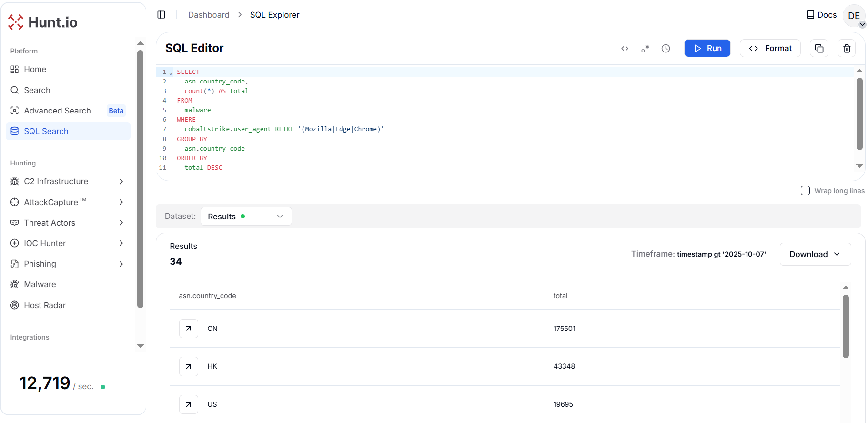Open Advanced Search in sidebar

point(68,111)
